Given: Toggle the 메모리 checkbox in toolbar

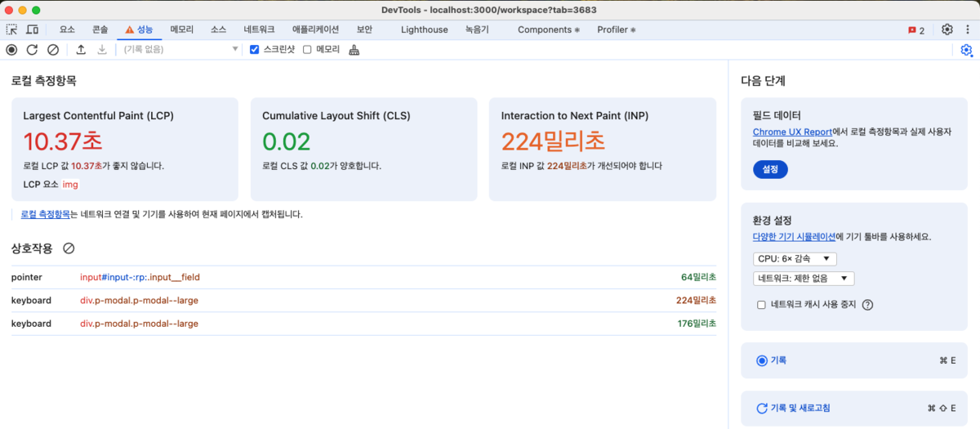Looking at the screenshot, I should (x=307, y=50).
